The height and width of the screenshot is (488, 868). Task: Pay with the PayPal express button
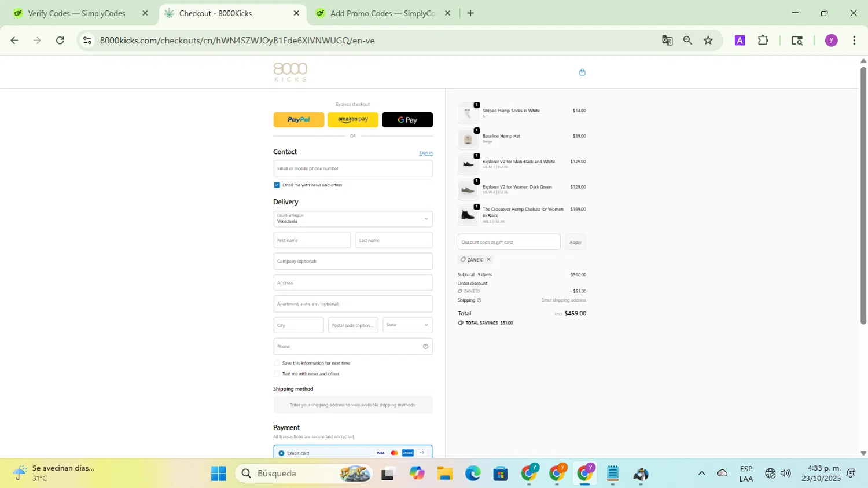[x=299, y=120]
